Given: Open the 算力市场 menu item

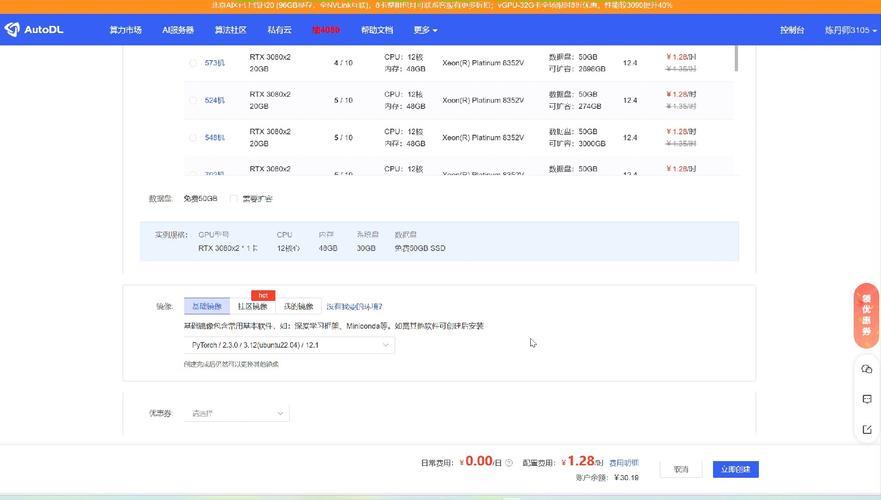Looking at the screenshot, I should pos(125,30).
